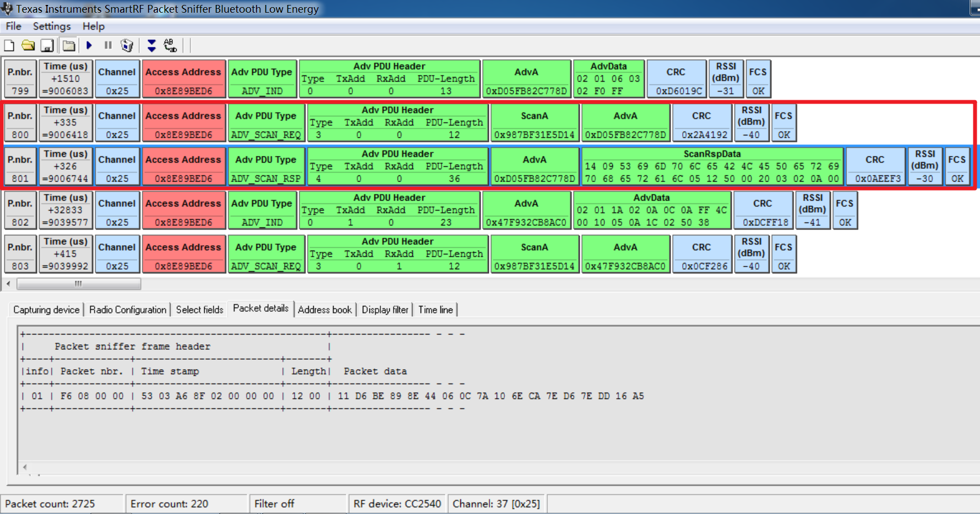Click the Packet data hex bytes line
The width and height of the screenshot is (980, 514).
pyautogui.click(x=491, y=396)
